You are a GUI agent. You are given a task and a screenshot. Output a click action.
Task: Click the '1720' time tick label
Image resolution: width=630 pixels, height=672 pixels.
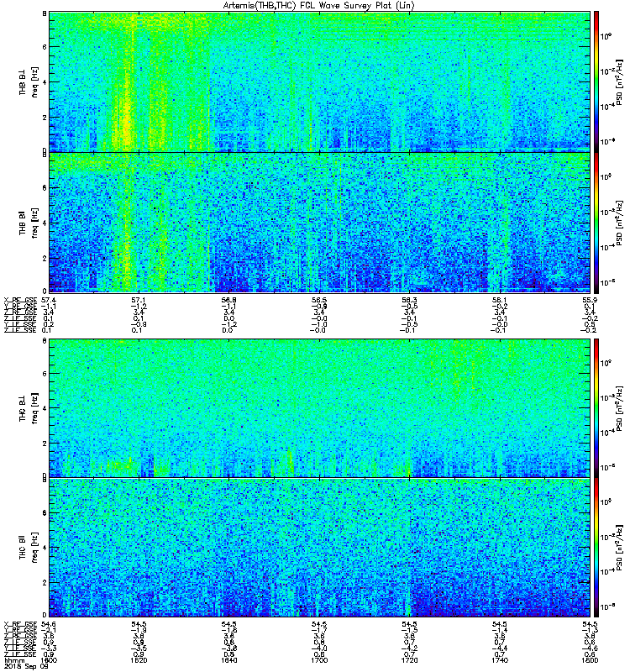point(409,660)
